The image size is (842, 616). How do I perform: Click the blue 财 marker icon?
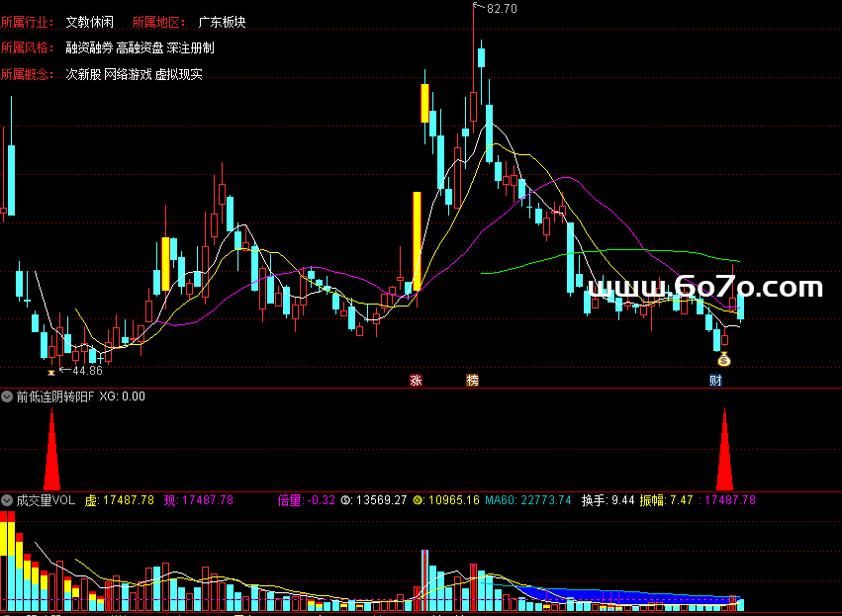[x=715, y=381]
